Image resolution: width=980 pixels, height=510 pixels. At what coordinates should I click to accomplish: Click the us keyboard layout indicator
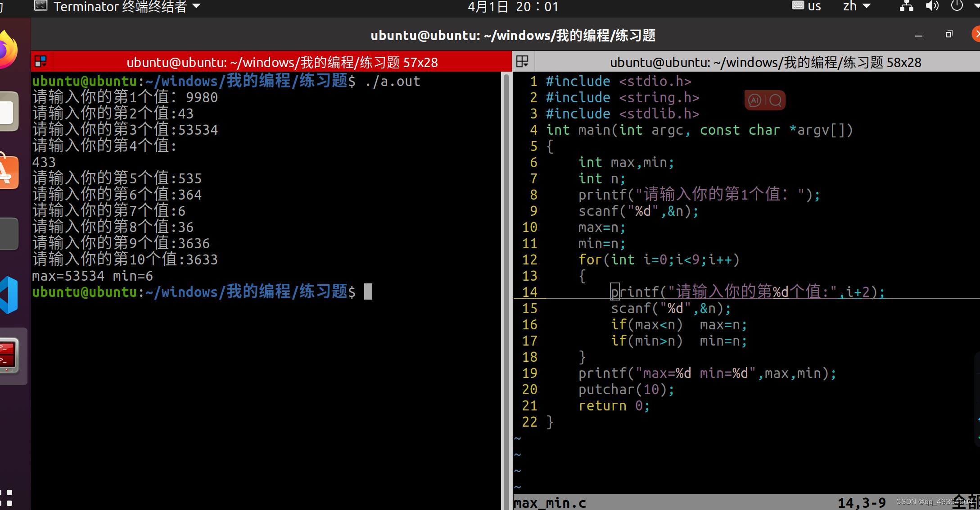(807, 6)
